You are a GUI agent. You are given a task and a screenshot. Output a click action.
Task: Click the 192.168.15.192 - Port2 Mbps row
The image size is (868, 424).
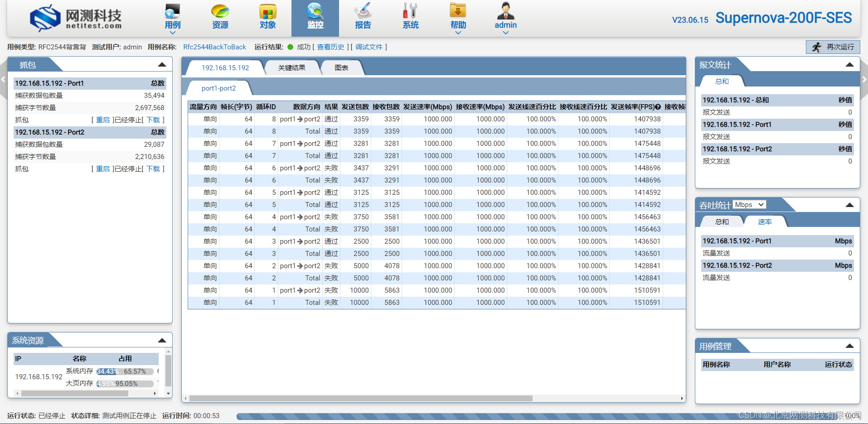click(777, 265)
